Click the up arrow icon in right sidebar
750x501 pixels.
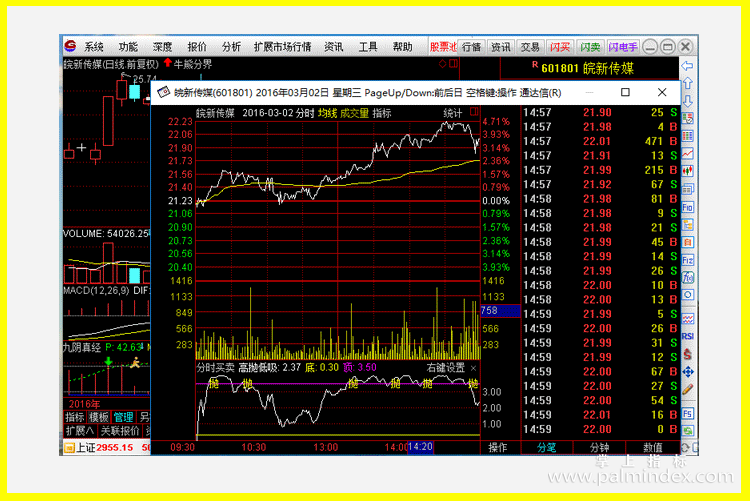click(x=687, y=83)
